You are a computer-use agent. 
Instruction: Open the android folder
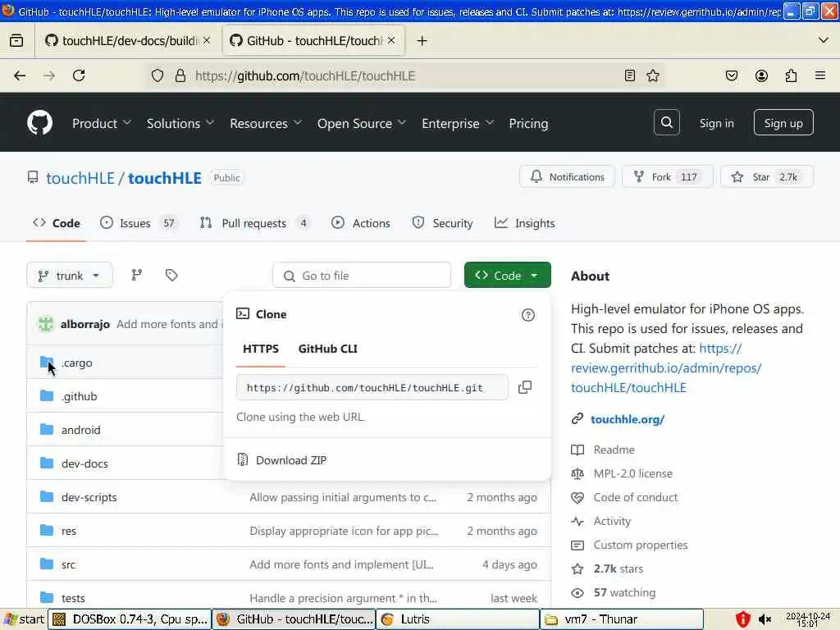pyautogui.click(x=81, y=430)
